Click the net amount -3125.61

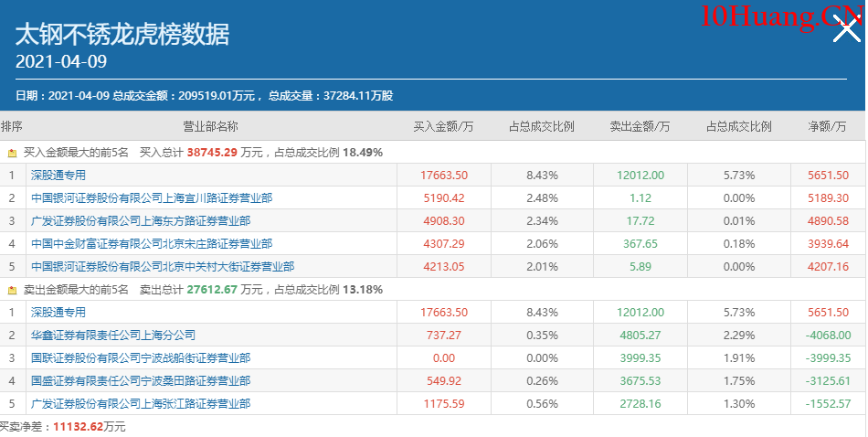click(x=828, y=381)
